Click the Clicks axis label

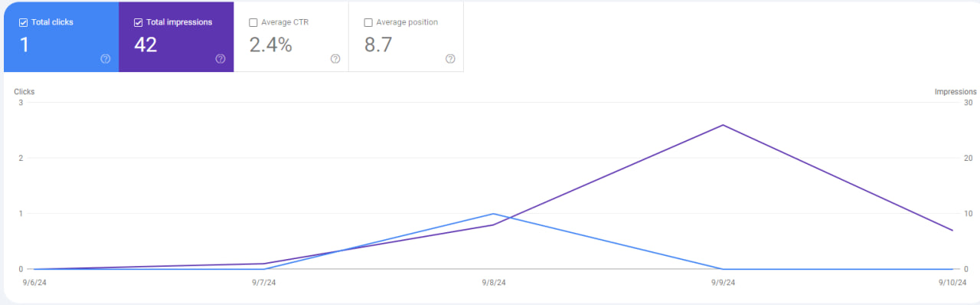point(24,92)
